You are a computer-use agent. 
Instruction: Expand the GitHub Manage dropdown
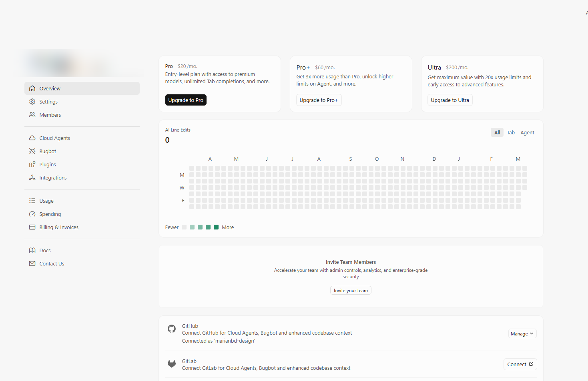coord(522,334)
